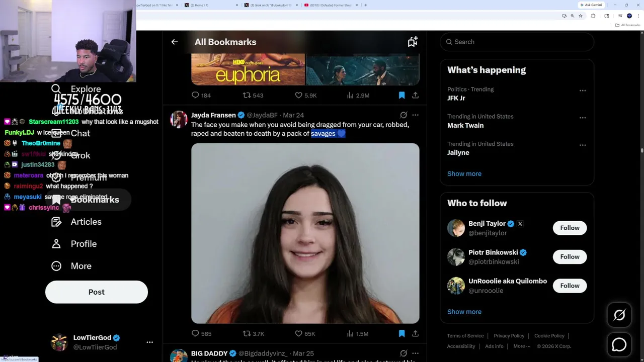
Task: Go back using the arrow beside All Bookmarks
Action: [x=175, y=42]
